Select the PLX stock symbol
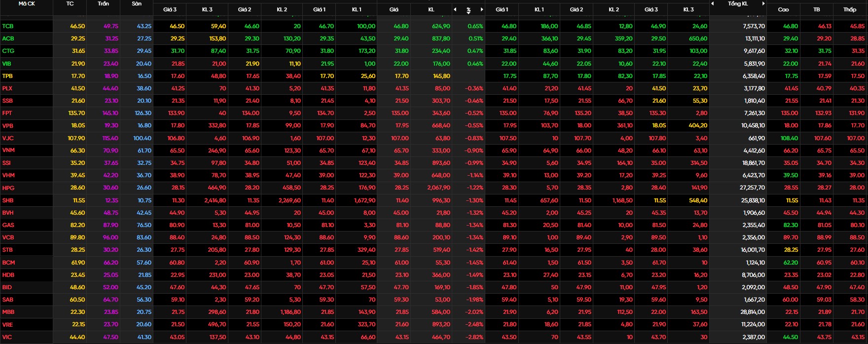Viewport: 868px width, 344px height. pyautogui.click(x=7, y=88)
